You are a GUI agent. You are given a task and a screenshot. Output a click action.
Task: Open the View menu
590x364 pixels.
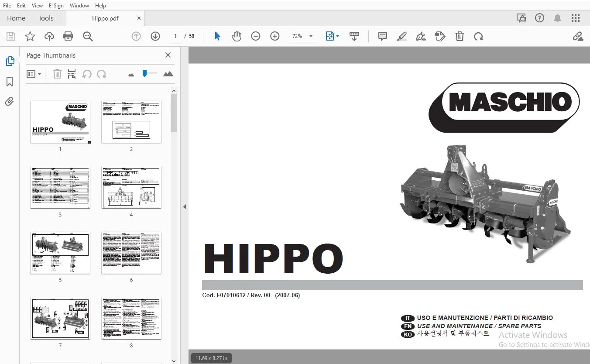click(37, 6)
